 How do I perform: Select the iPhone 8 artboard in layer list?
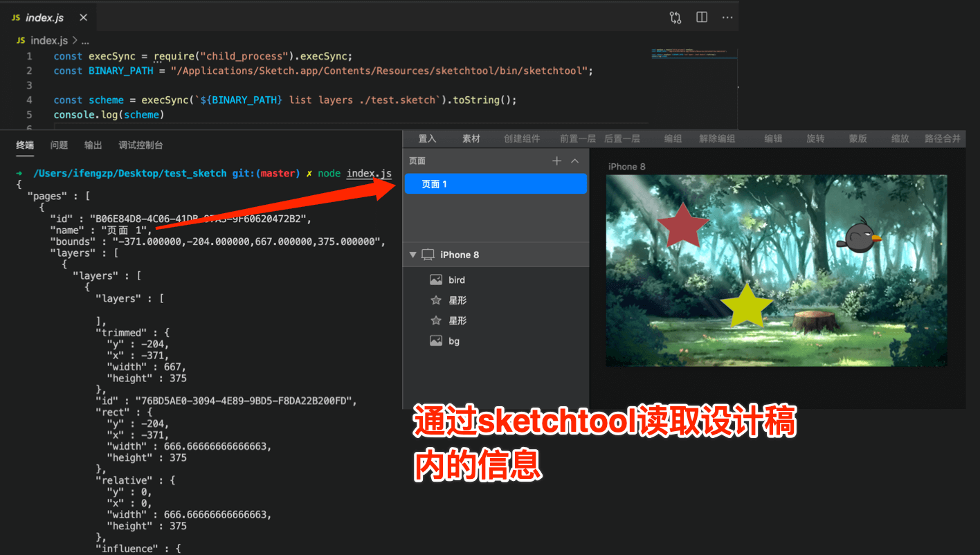496,255
